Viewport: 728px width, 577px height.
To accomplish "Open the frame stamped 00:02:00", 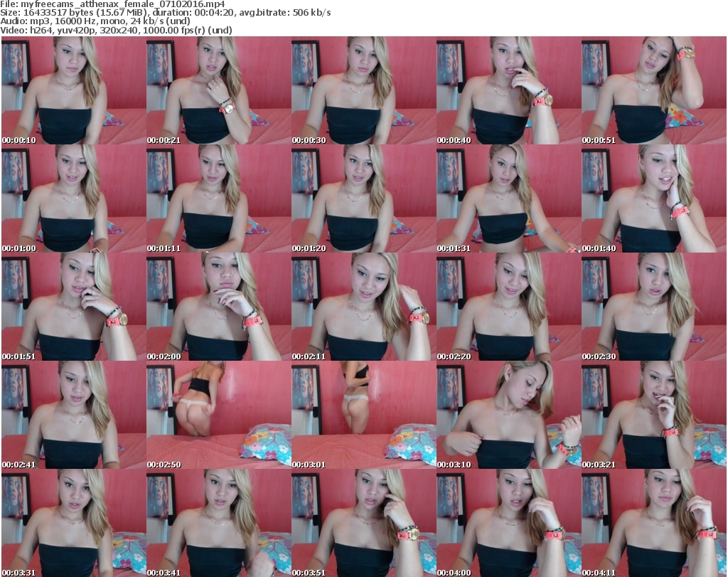I will [219, 307].
